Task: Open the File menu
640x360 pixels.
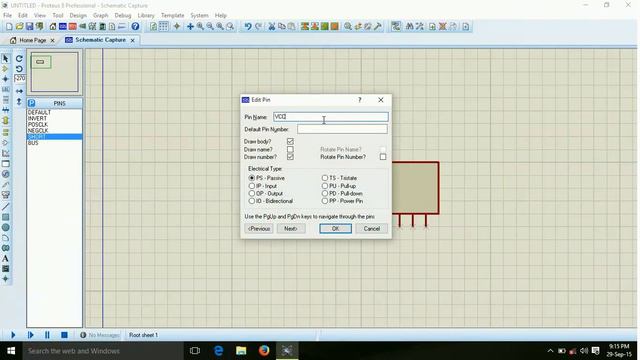Action: [x=7, y=15]
